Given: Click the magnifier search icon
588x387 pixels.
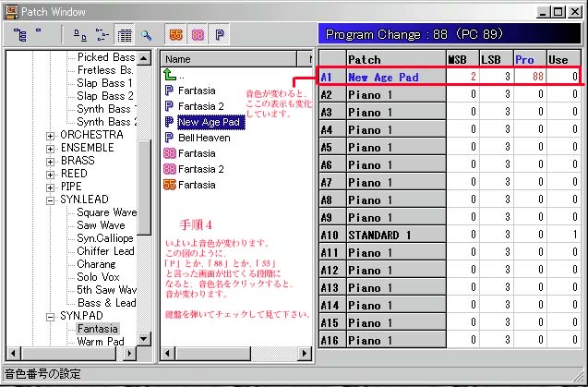Looking at the screenshot, I should (x=146, y=35).
